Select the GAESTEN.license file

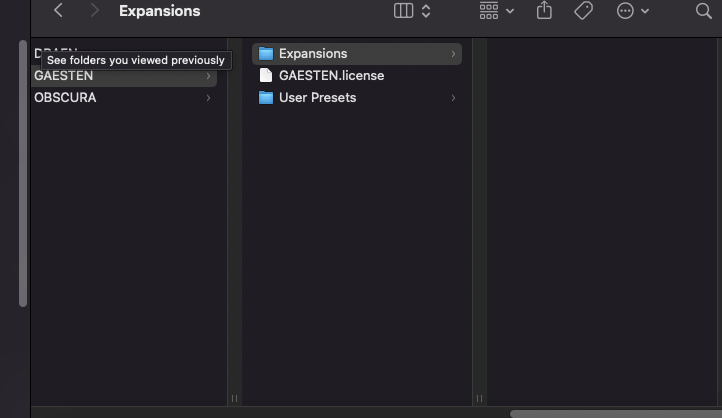[x=331, y=75]
